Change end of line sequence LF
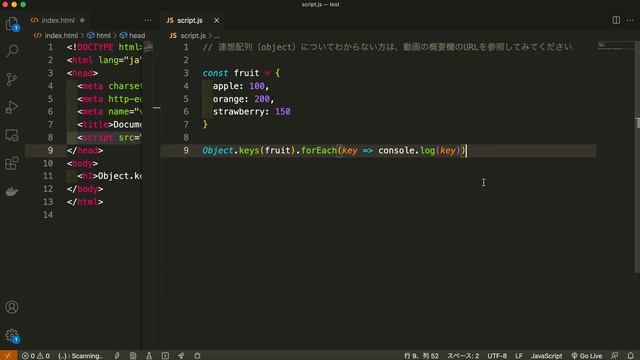The height and width of the screenshot is (360, 640). 518,356
